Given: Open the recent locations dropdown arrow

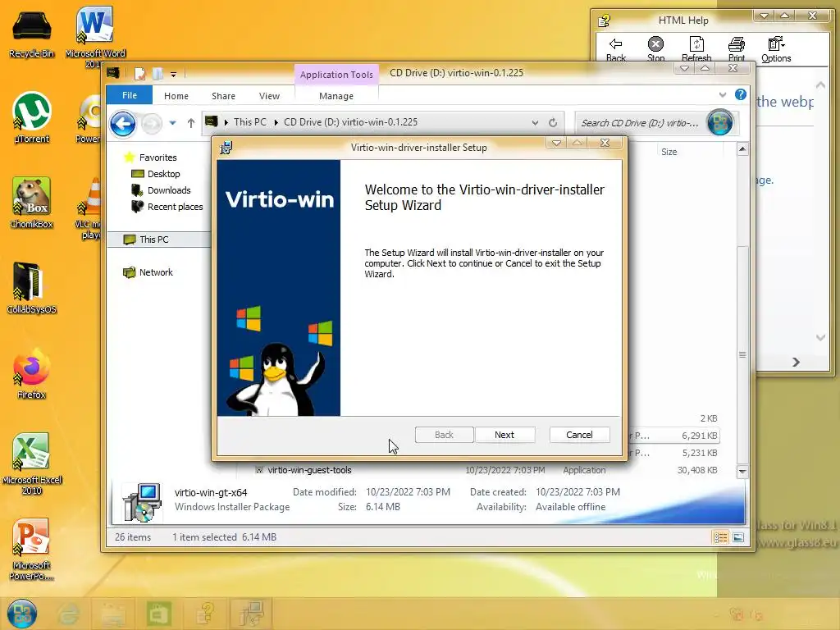Looking at the screenshot, I should [172, 123].
